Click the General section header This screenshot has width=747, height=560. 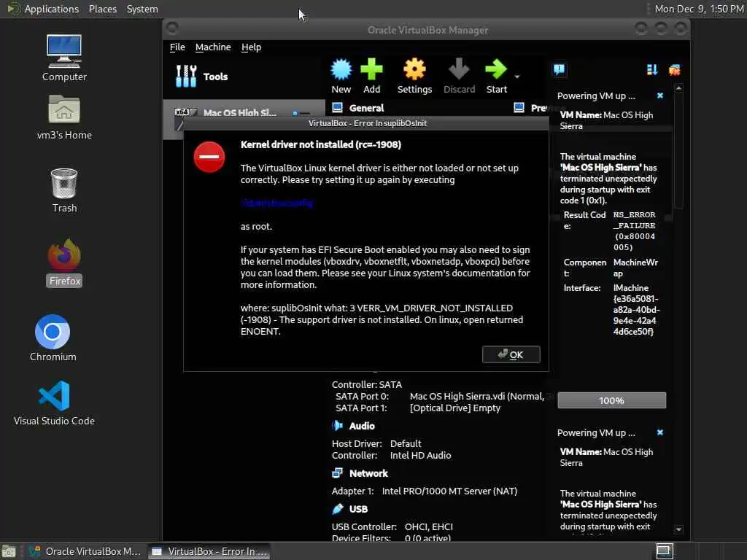[x=366, y=108]
